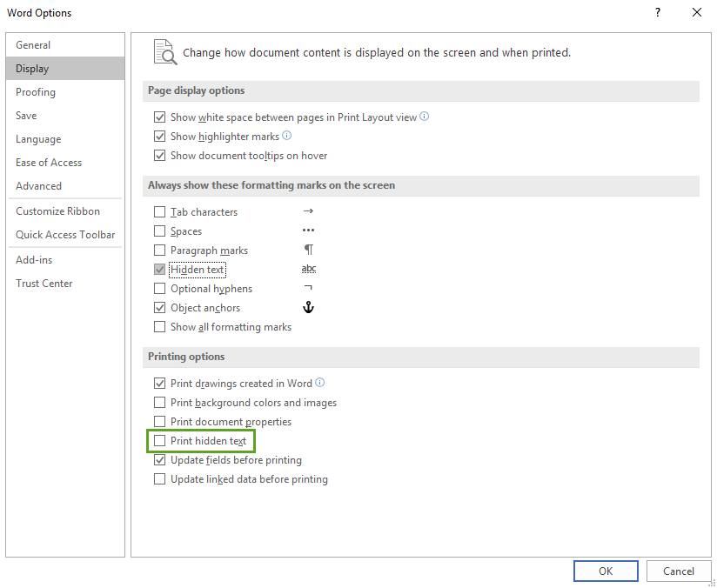717x588 pixels.
Task: Switch to the Advanced options page
Action: tap(39, 186)
